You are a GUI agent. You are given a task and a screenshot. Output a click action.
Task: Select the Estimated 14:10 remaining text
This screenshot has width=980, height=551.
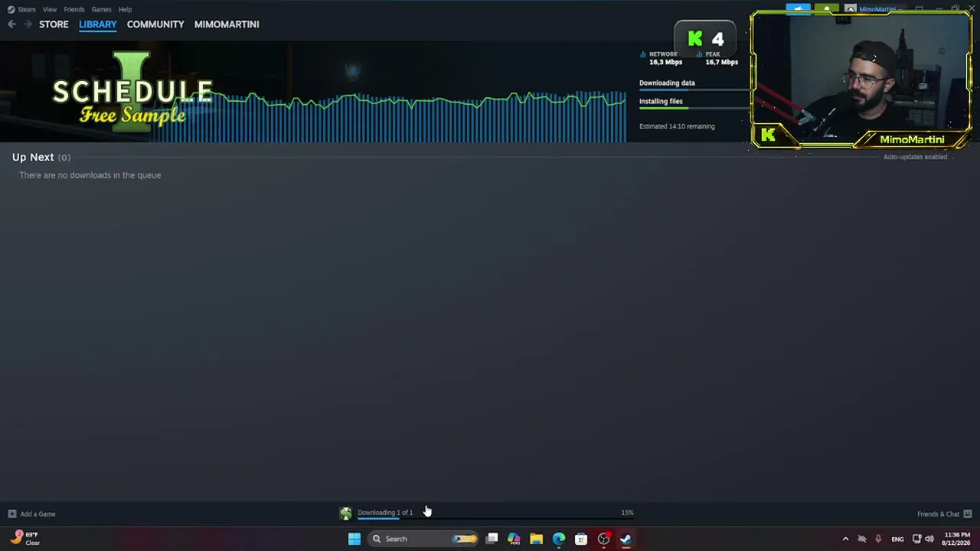pos(677,126)
